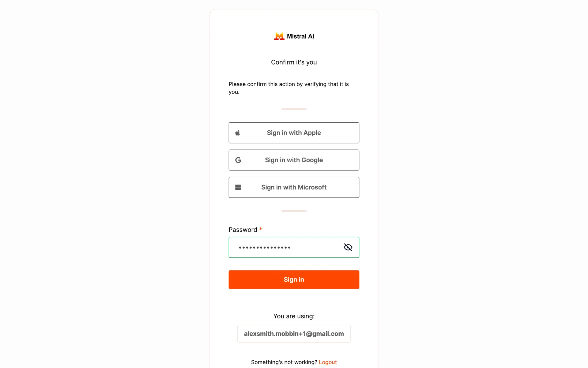
Task: Click the "Please confirm this action" description
Action: click(x=289, y=88)
